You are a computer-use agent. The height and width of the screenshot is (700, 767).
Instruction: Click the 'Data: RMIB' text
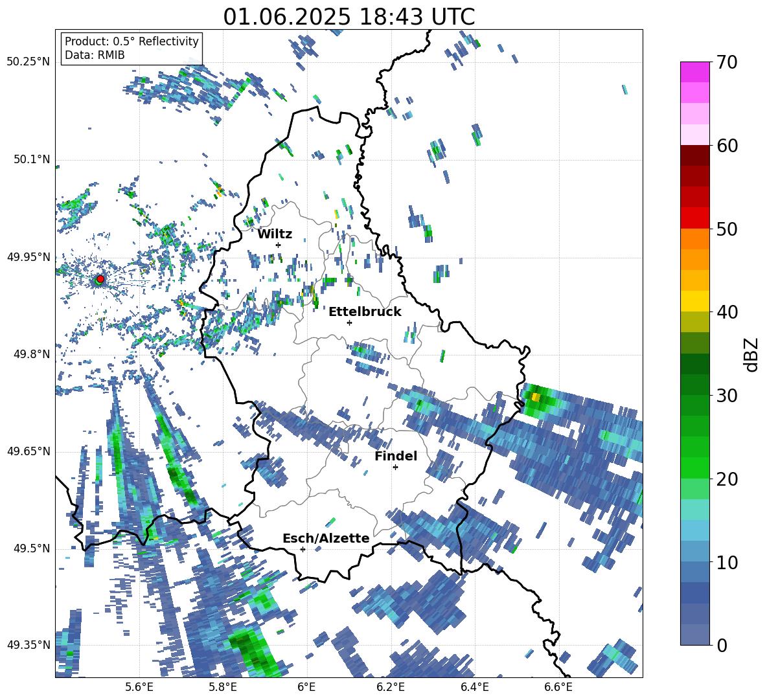pyautogui.click(x=95, y=55)
